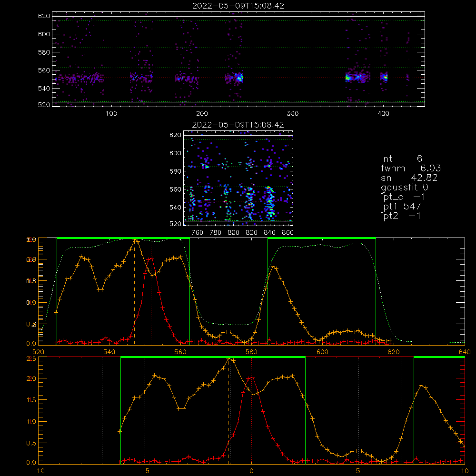Click x-axis label 800 of middle plot
The height and width of the screenshot is (476, 476).
(233, 233)
